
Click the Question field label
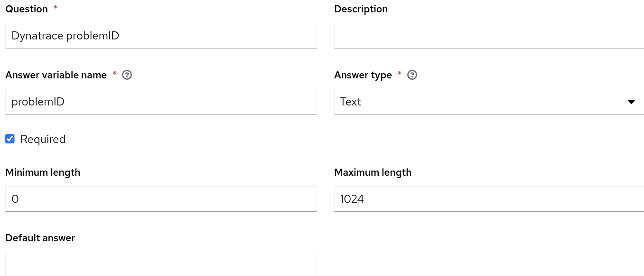coord(27,9)
